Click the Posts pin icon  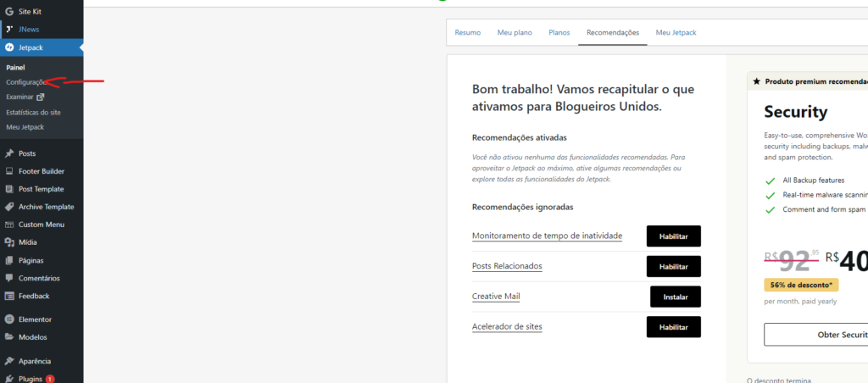click(x=9, y=153)
